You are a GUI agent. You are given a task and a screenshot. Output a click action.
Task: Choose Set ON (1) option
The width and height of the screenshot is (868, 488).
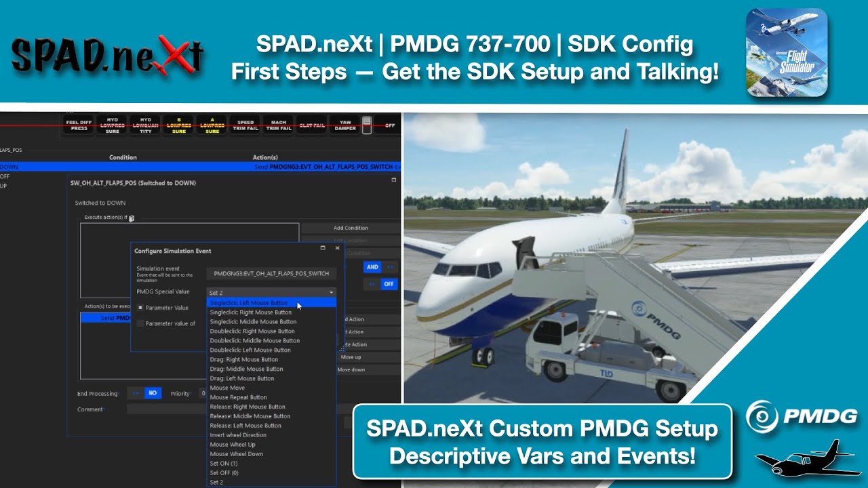click(x=271, y=464)
